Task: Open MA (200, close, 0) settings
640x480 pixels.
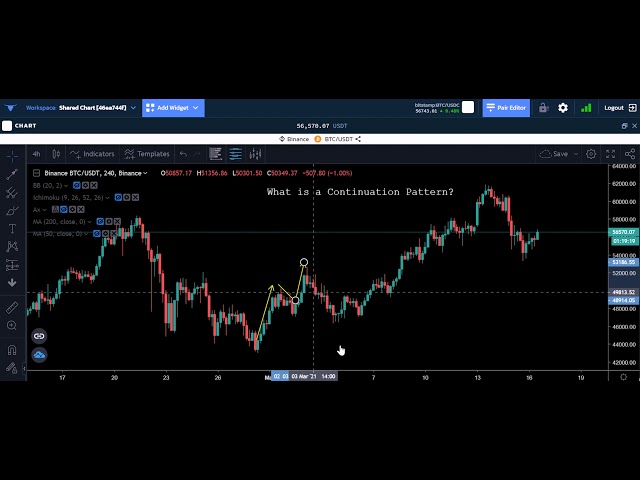Action: coord(109,222)
